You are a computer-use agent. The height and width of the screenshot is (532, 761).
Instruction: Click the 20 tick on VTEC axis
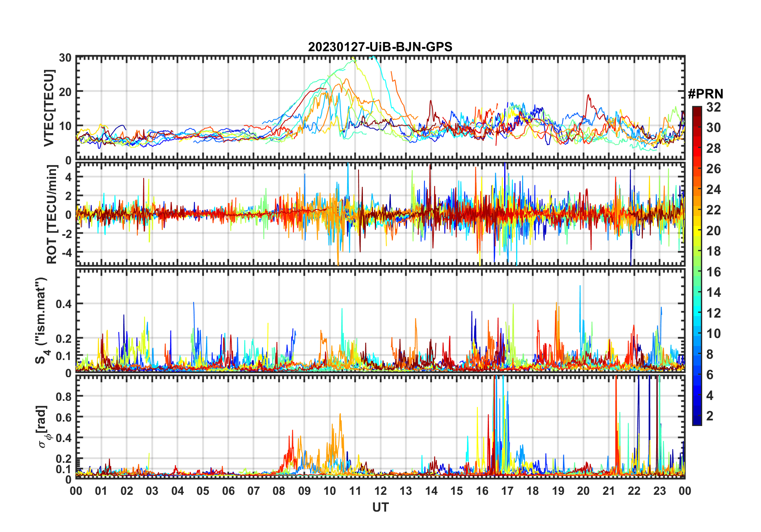click(x=66, y=92)
